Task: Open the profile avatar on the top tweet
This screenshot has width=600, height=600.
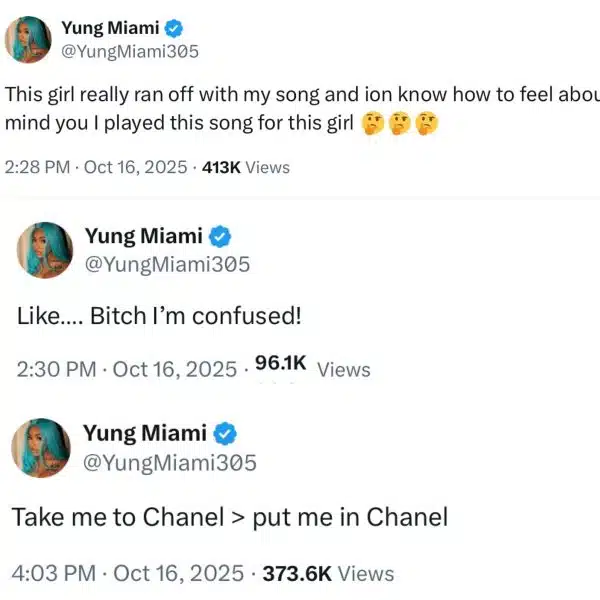Action: click(31, 39)
